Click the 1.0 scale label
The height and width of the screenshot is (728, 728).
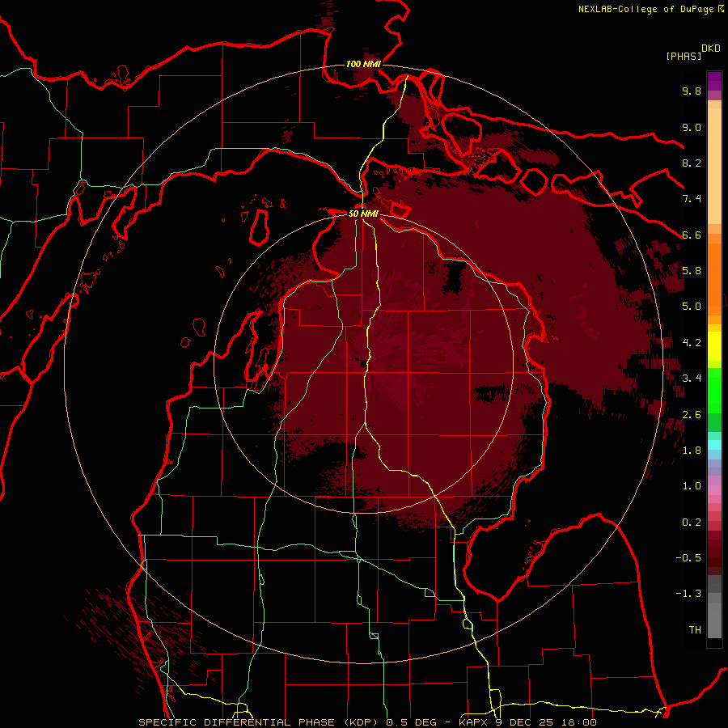tap(692, 486)
